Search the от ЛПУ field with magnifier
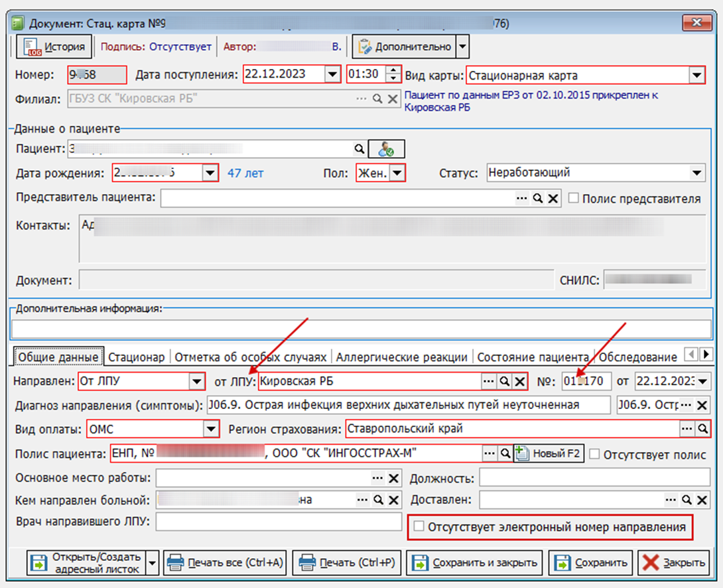The height and width of the screenshot is (588, 723). coord(504,382)
